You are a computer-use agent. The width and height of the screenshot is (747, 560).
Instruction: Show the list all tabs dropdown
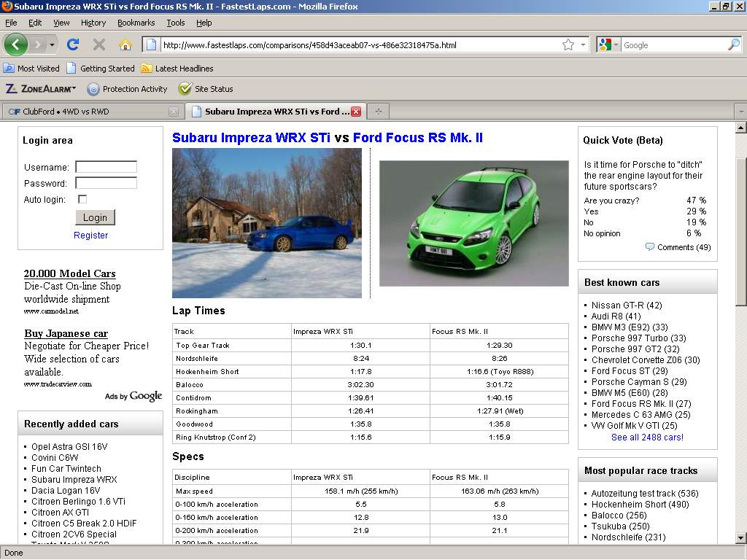[740, 112]
